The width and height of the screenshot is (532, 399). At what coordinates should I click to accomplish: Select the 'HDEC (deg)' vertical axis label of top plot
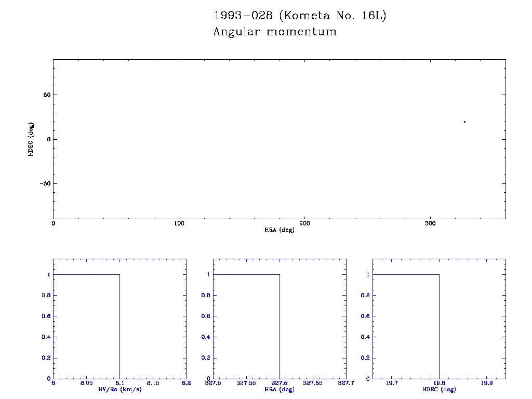pyautogui.click(x=31, y=139)
